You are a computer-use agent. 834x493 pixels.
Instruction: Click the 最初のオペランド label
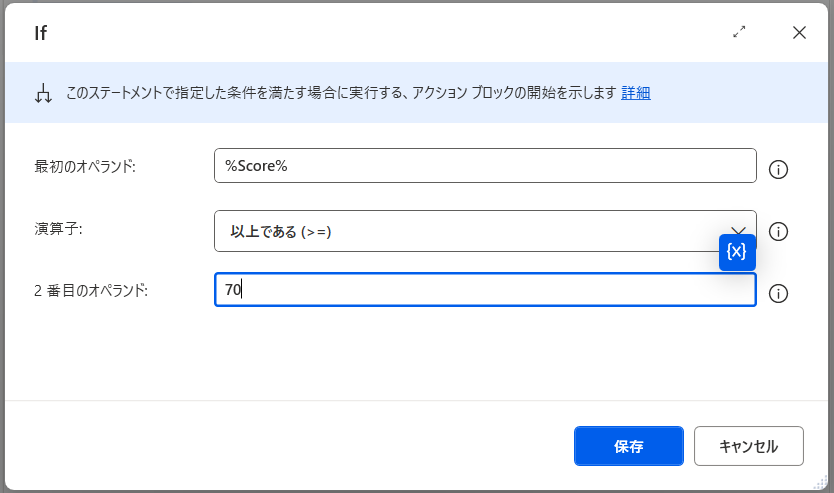[85, 166]
